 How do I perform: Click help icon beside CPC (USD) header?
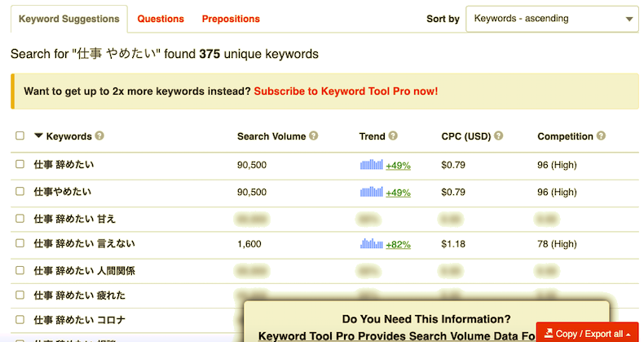499,136
